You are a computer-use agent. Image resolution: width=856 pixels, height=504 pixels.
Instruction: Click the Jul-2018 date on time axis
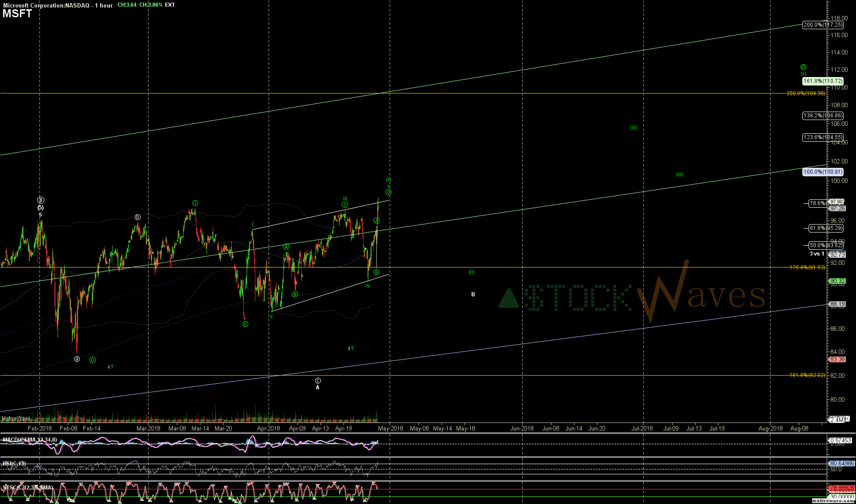[642, 428]
